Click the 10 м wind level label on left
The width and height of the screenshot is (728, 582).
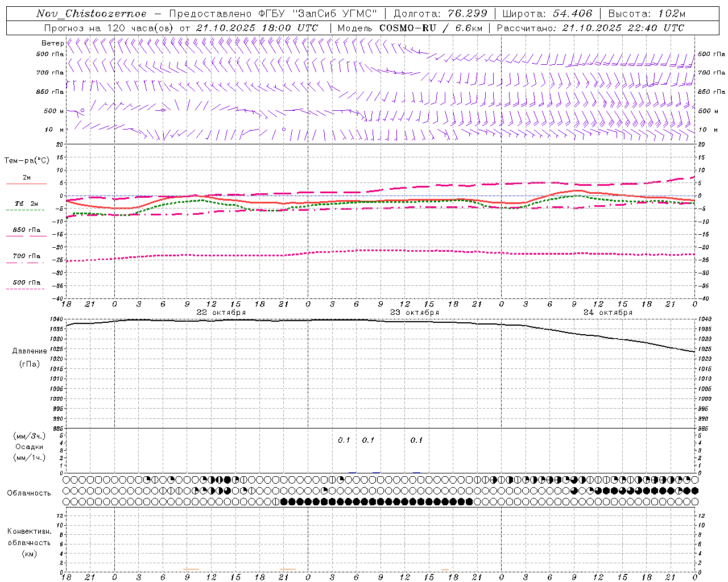[55, 130]
